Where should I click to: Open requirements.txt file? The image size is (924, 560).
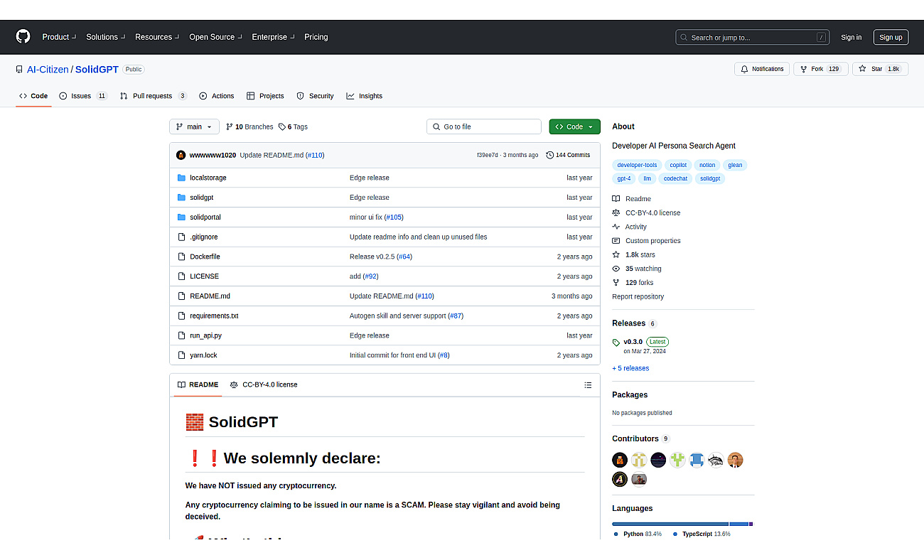tap(214, 316)
